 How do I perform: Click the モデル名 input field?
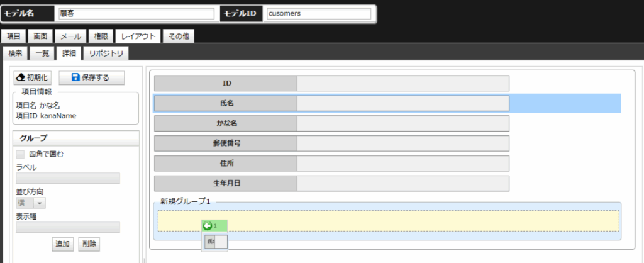[136, 13]
